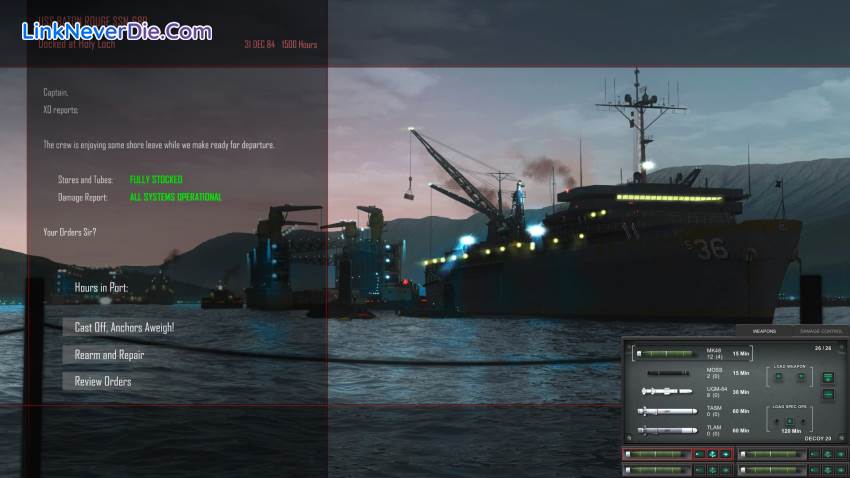
Task: Click right Load Weapon green button
Action: coord(801,376)
